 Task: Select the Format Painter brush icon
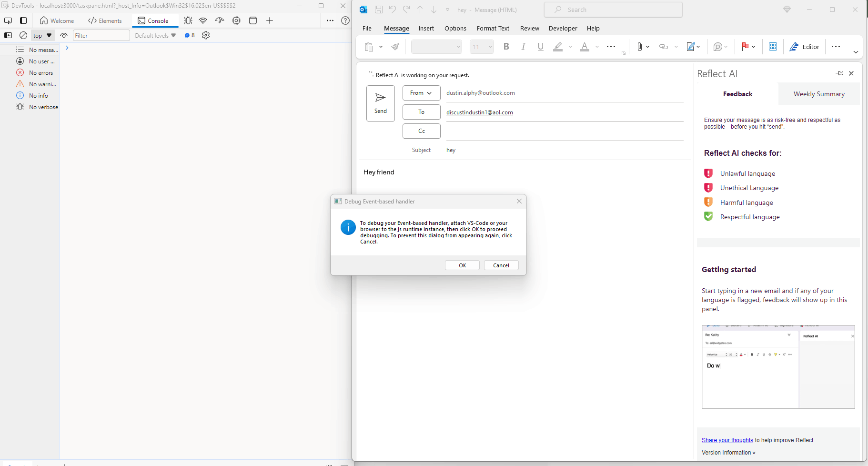[x=395, y=47]
